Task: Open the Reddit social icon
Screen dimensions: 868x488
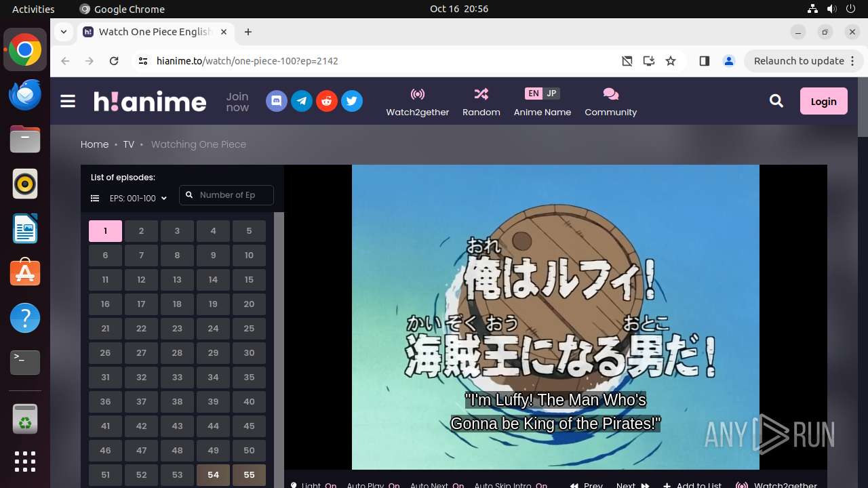Action: point(327,102)
